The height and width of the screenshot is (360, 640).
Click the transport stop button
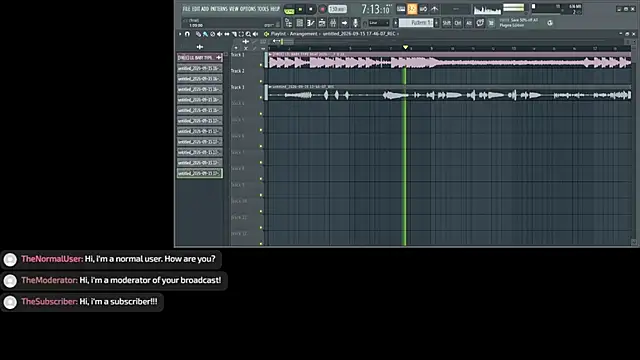(x=311, y=9)
